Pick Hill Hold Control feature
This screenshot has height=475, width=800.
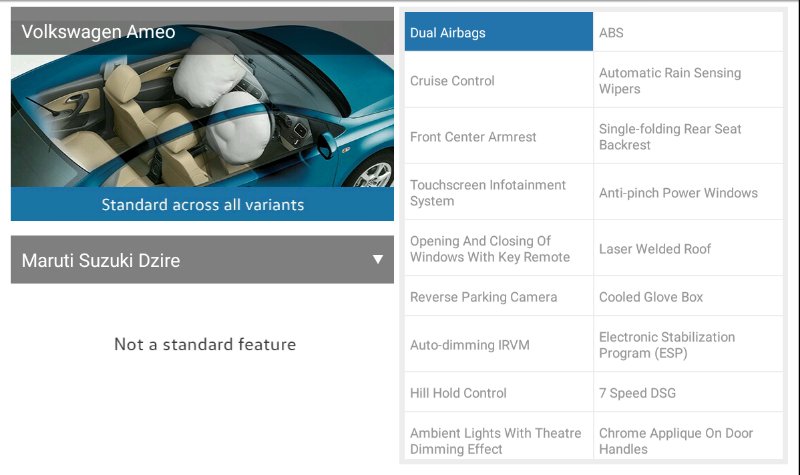point(498,392)
